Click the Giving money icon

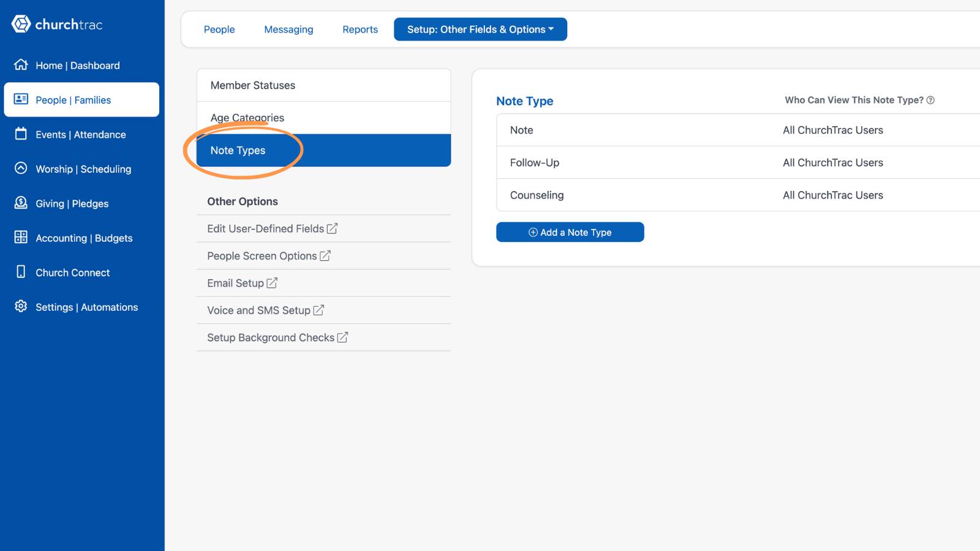tap(21, 203)
